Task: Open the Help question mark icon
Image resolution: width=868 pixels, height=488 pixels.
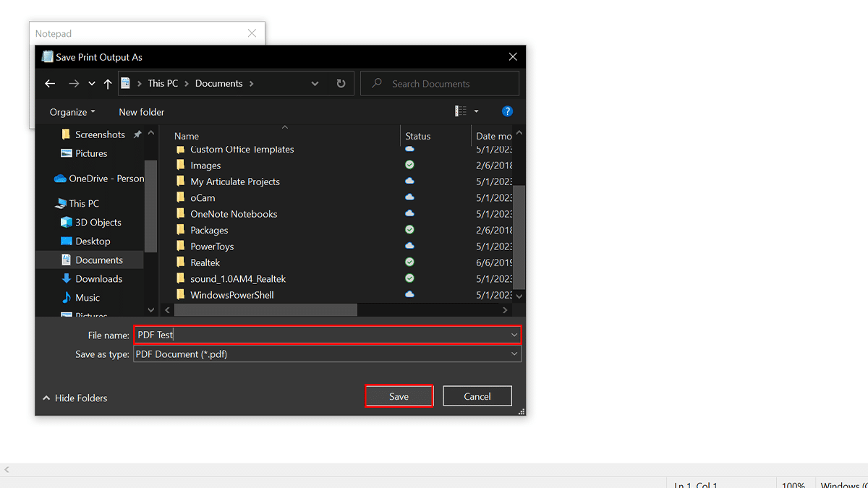Action: pos(507,111)
